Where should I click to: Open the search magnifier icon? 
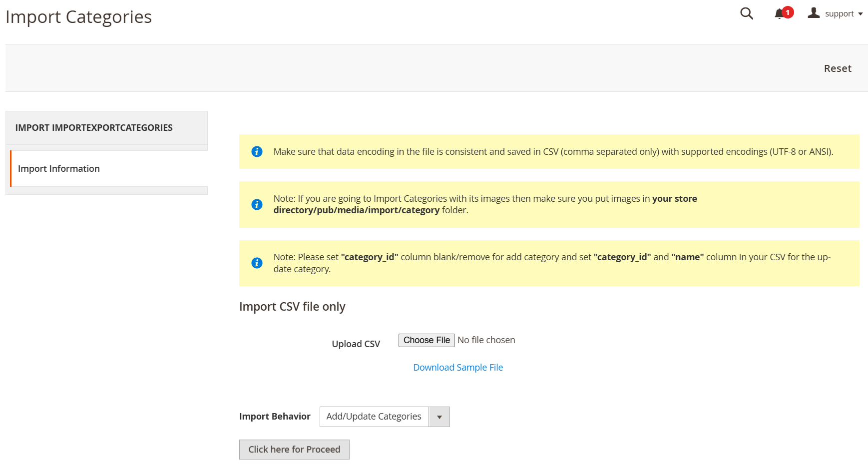pyautogui.click(x=746, y=13)
